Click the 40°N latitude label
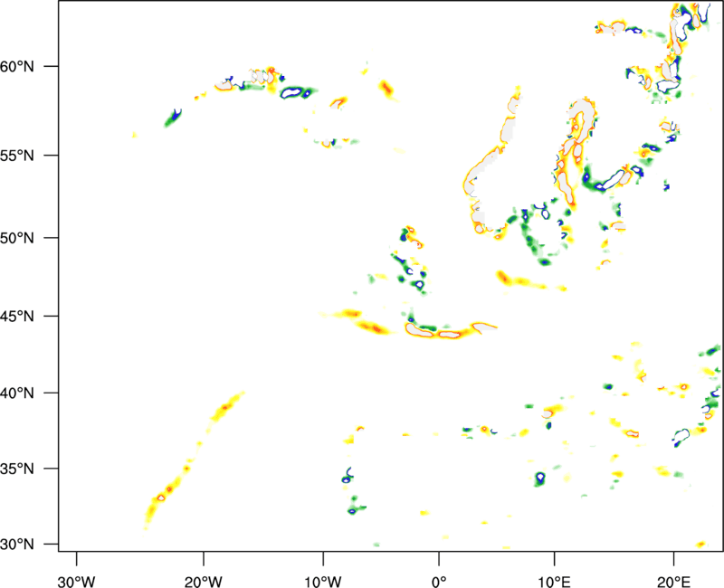The image size is (724, 588). pos(17,394)
